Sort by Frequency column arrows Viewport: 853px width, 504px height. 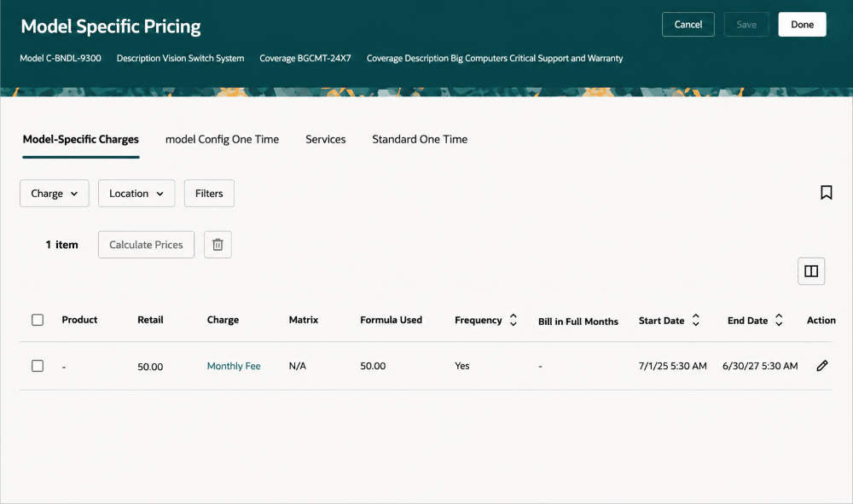513,320
